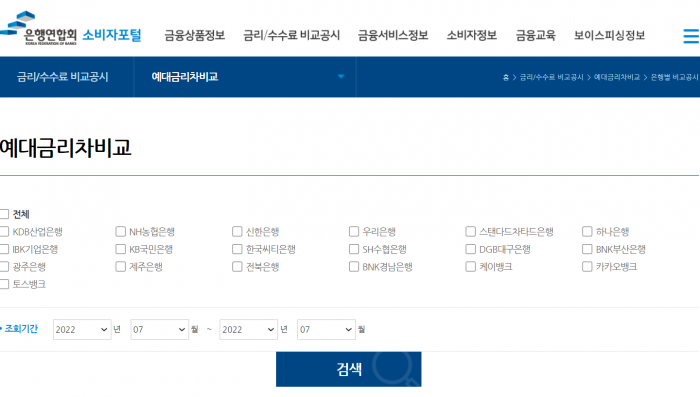
Task: Check the KB국민은행 checkbox
Action: click(x=121, y=249)
